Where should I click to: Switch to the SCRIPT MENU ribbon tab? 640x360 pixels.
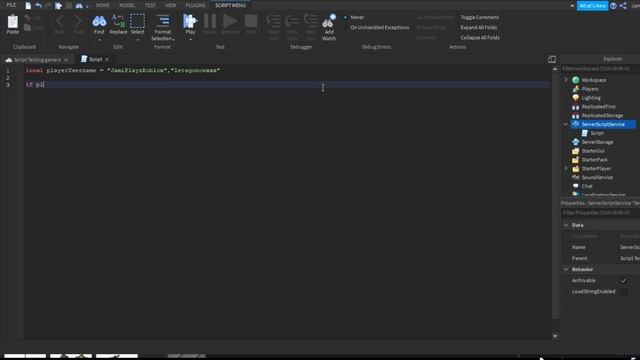[x=231, y=5]
